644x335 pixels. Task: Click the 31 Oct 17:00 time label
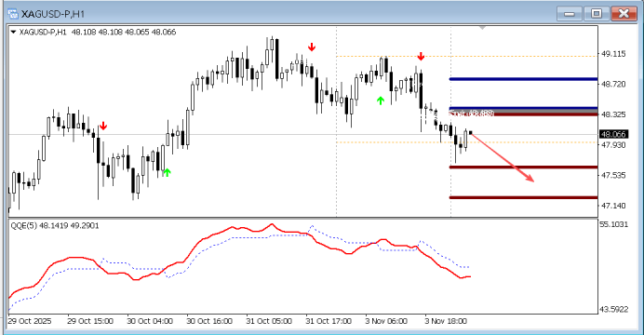[x=329, y=321]
